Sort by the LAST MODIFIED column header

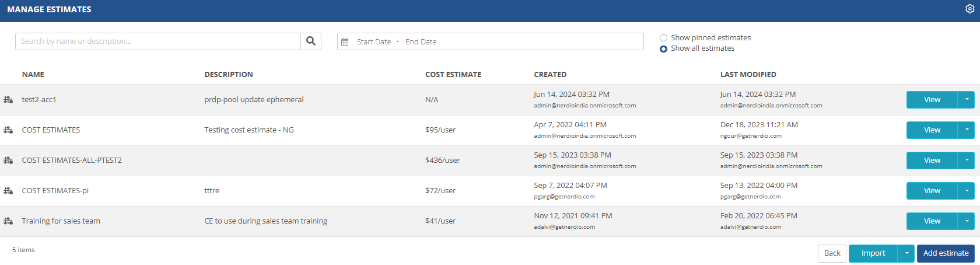[x=748, y=75]
